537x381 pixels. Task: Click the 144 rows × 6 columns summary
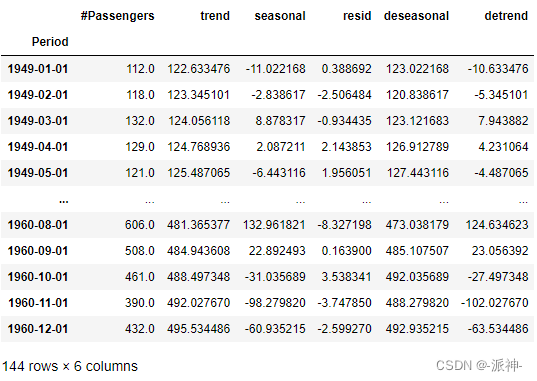(x=70, y=366)
